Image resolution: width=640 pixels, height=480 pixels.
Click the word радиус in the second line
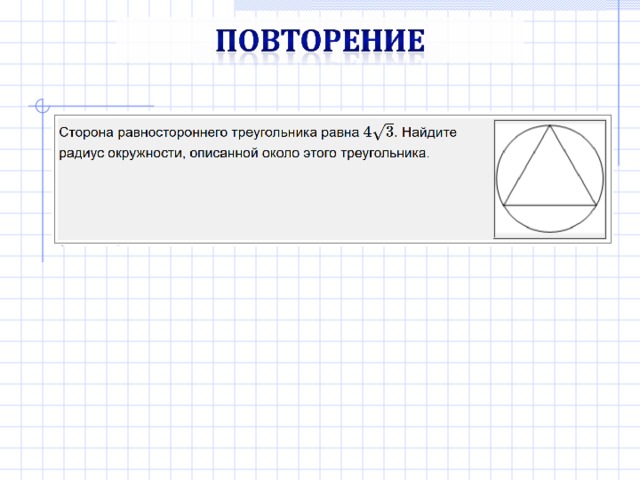pyautogui.click(x=81, y=154)
